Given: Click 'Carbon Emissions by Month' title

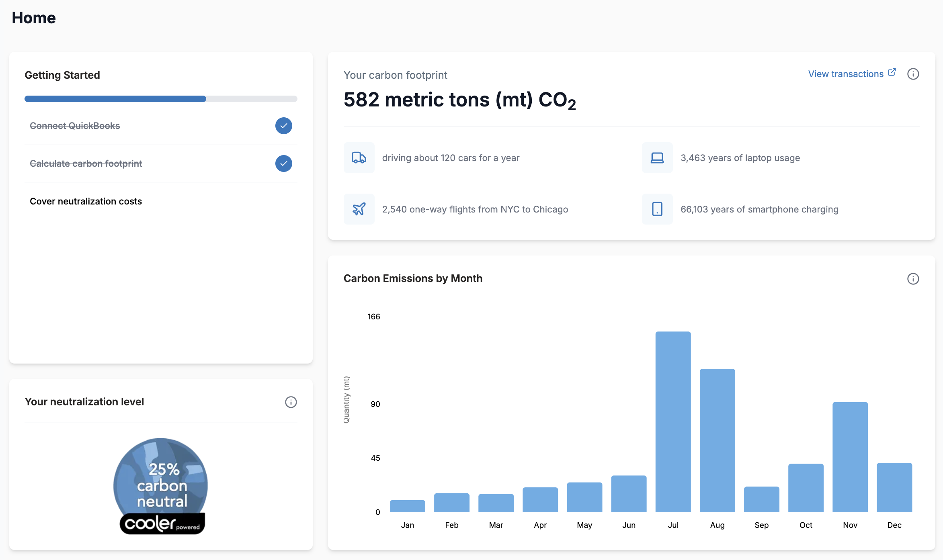Looking at the screenshot, I should point(413,278).
